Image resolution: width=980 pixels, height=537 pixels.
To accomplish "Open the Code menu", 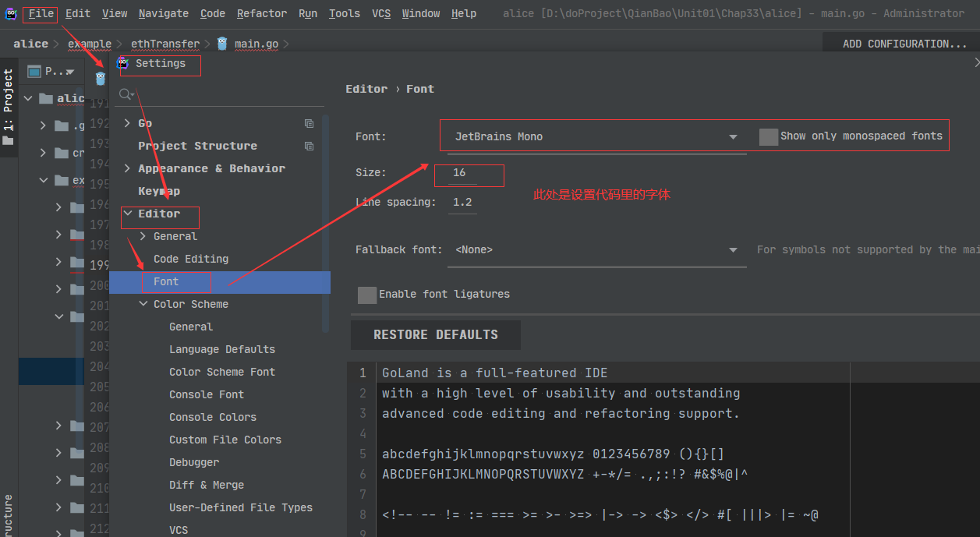I will point(213,13).
